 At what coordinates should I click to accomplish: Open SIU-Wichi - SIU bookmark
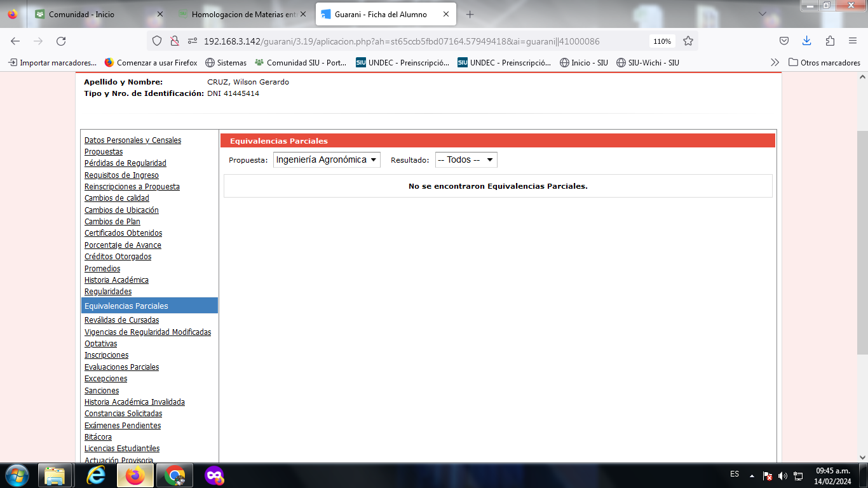[x=648, y=62]
